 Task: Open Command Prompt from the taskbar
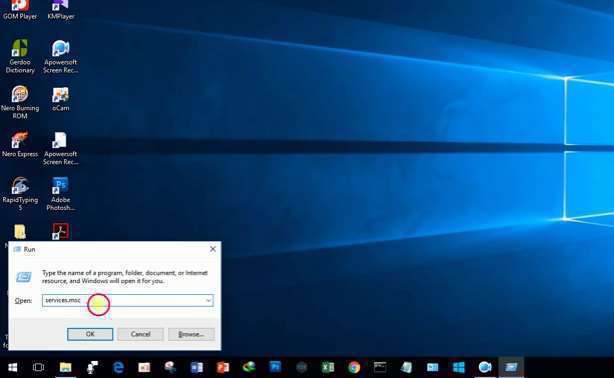[x=380, y=367]
